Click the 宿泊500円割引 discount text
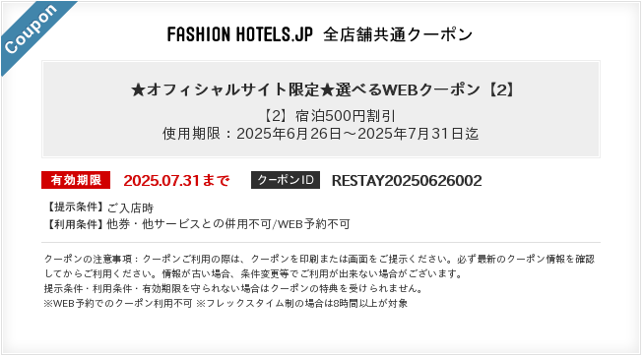The height and width of the screenshot is (356, 644). point(345,116)
